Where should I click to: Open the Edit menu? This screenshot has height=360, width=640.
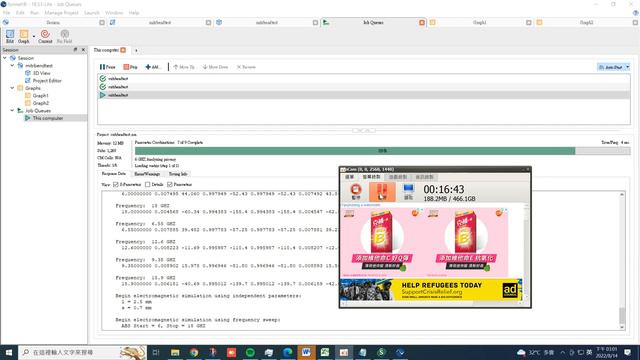(x=20, y=13)
